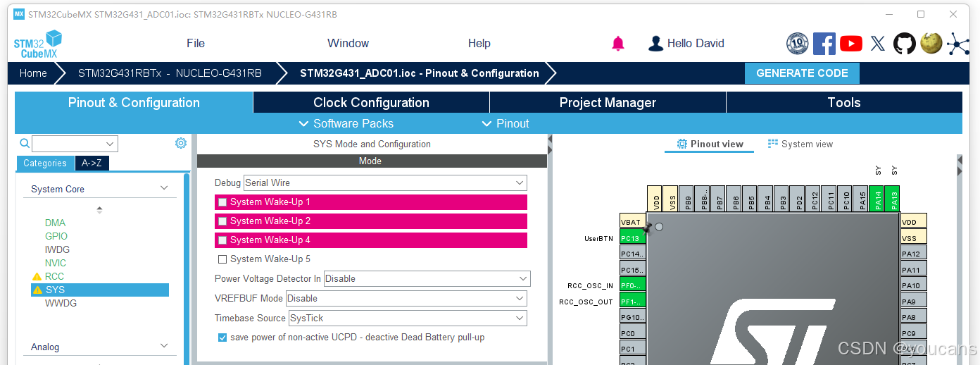980x365 pixels.
Task: Switch to the Categories tab
Action: click(x=45, y=163)
